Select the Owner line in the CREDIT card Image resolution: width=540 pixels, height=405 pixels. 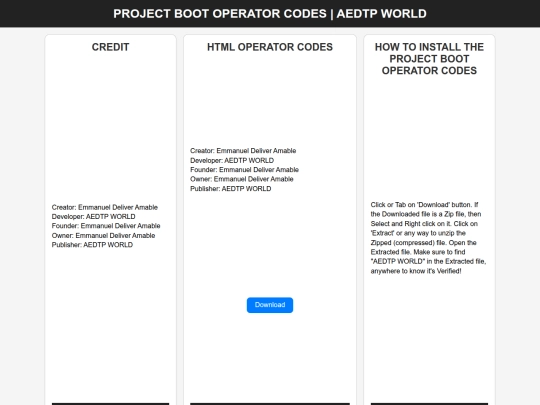pos(103,236)
